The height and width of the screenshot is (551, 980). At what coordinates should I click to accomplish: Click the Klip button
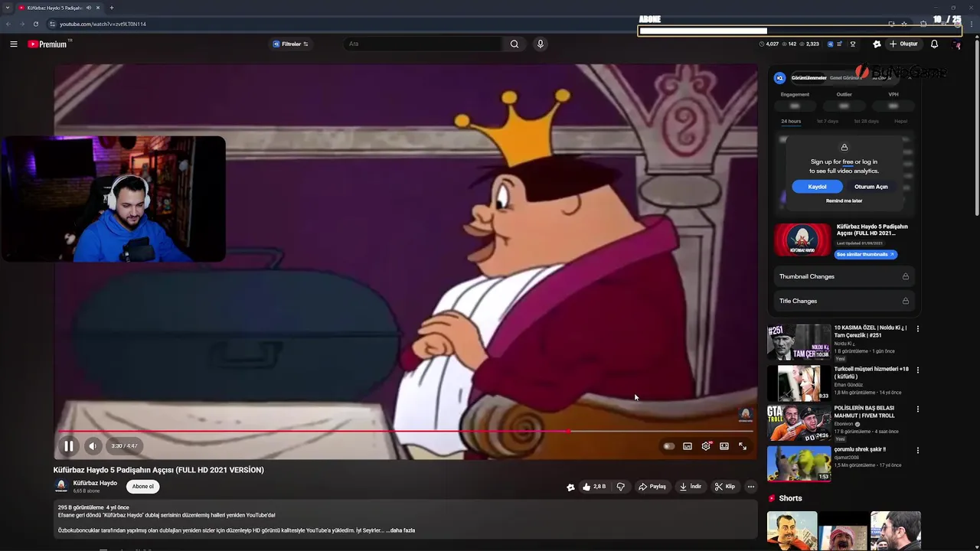725,487
